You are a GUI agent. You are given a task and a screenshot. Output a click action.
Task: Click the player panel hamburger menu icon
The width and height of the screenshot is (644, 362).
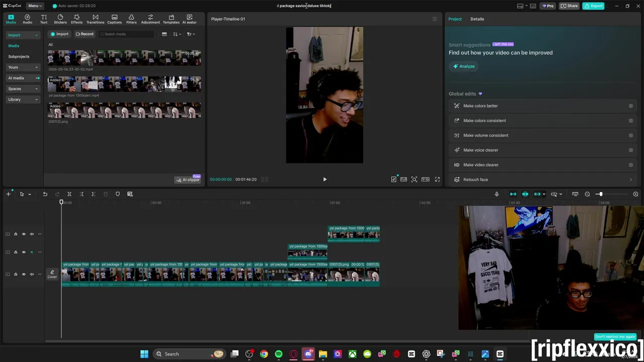coord(435,19)
